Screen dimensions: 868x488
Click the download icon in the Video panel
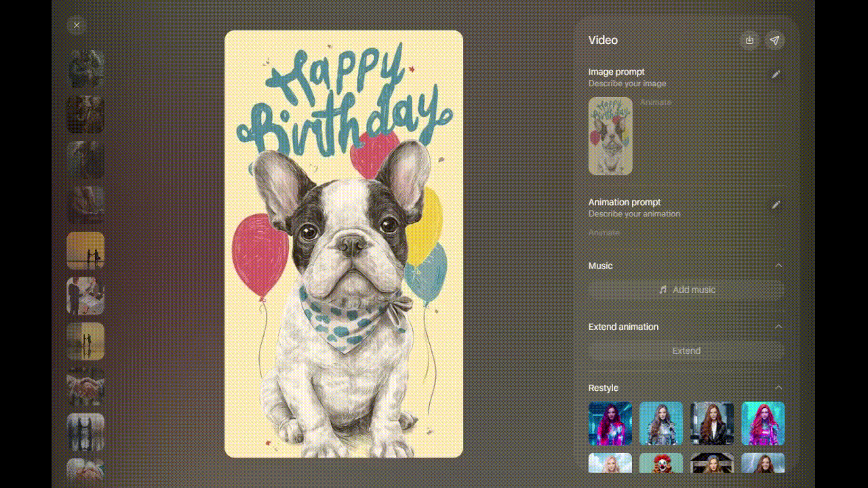click(749, 40)
